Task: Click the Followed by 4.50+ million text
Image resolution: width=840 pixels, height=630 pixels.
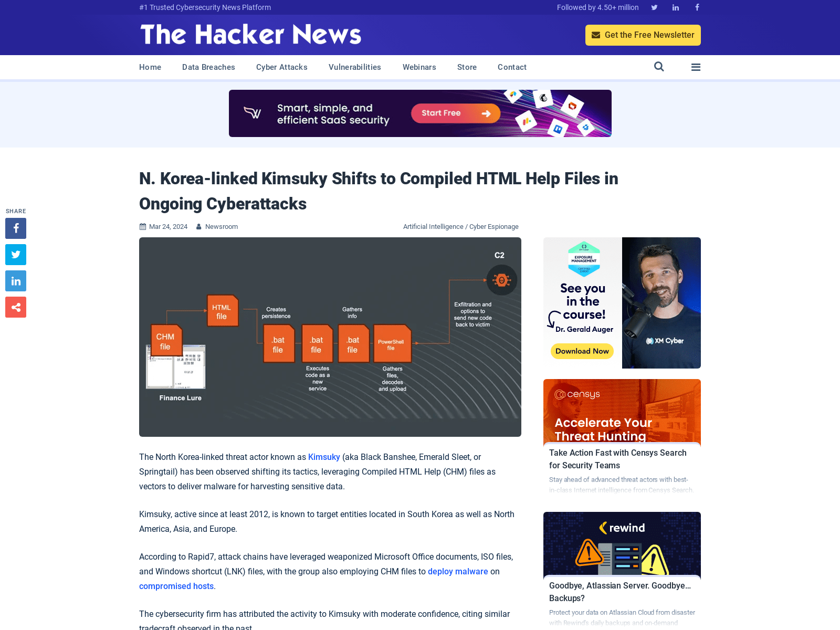Action: [x=598, y=7]
